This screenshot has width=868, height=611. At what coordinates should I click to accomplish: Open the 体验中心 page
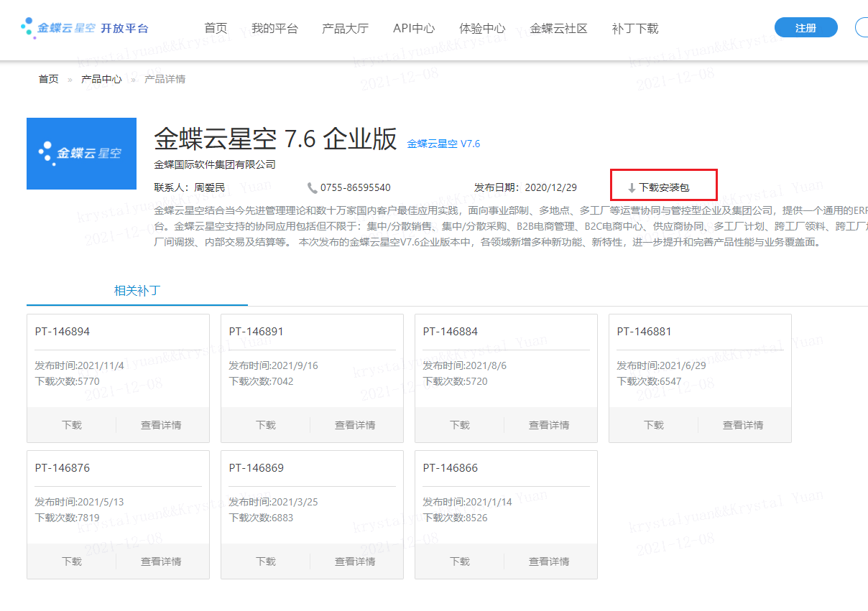pyautogui.click(x=481, y=29)
